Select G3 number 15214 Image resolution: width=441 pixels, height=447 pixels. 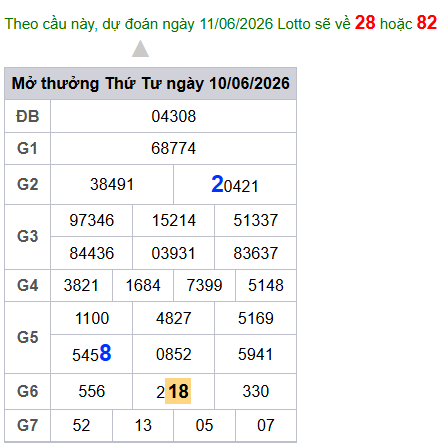[x=174, y=220]
